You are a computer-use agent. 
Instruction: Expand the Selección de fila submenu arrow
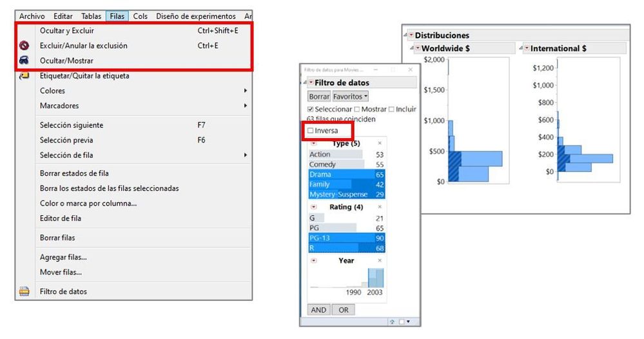pos(245,155)
